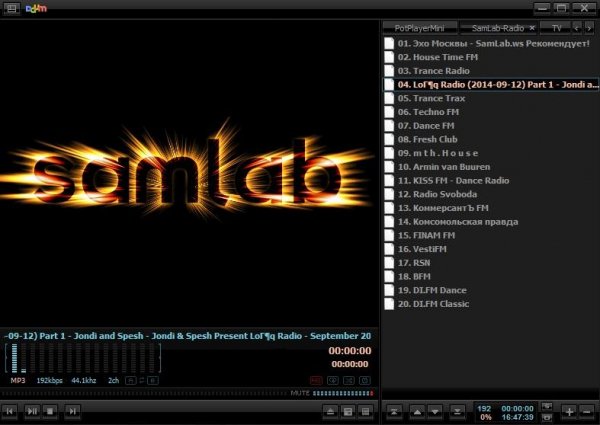Click upper small icon beside playlist time display
The image size is (600, 425).
click(547, 406)
